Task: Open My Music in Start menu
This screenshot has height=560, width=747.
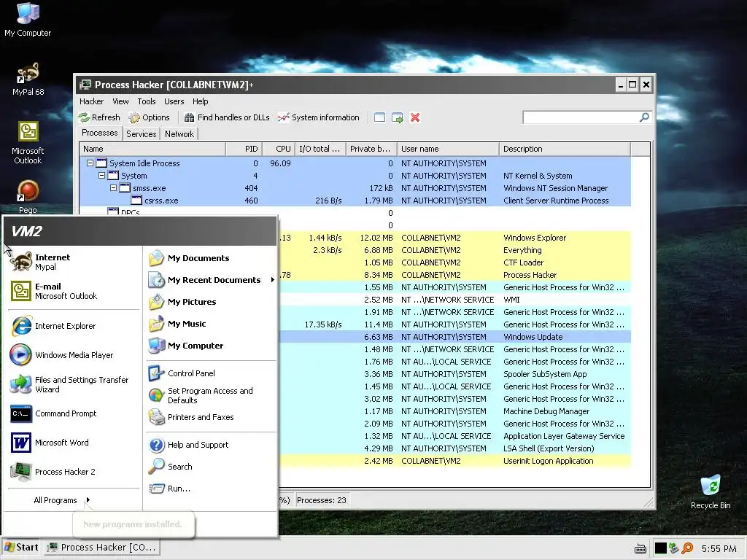Action: (x=211, y=324)
